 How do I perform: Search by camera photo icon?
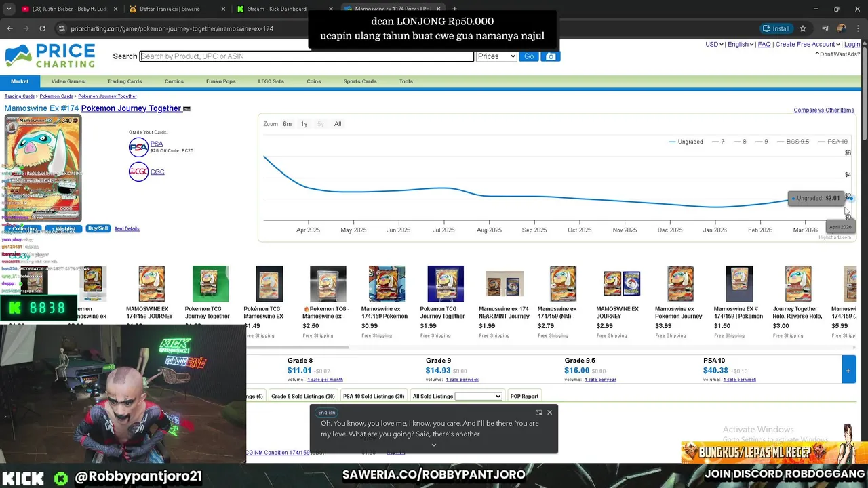tap(551, 56)
